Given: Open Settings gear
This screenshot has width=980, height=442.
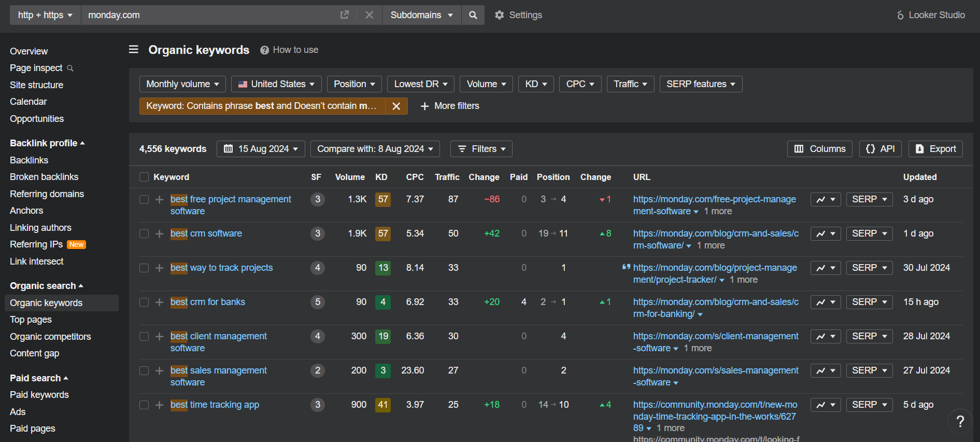Looking at the screenshot, I should point(518,15).
